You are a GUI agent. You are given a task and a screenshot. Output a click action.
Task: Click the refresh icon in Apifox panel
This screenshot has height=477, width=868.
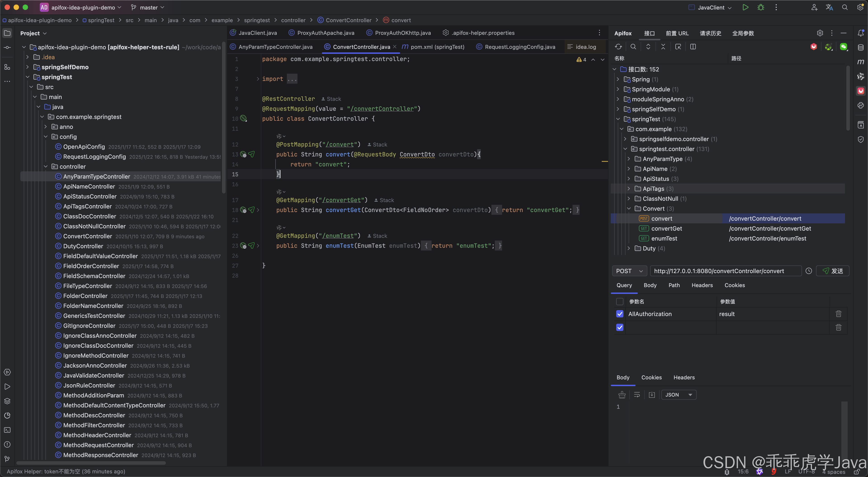click(618, 47)
